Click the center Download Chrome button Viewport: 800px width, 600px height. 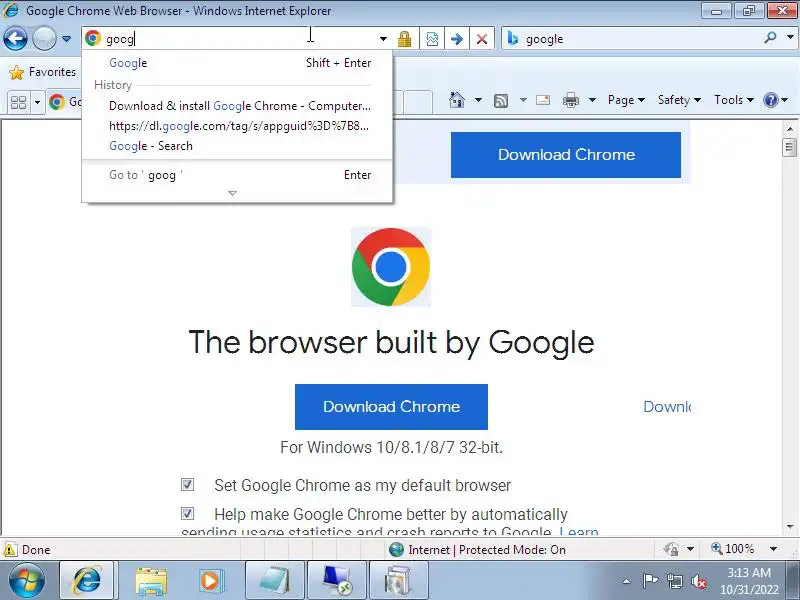click(x=391, y=407)
